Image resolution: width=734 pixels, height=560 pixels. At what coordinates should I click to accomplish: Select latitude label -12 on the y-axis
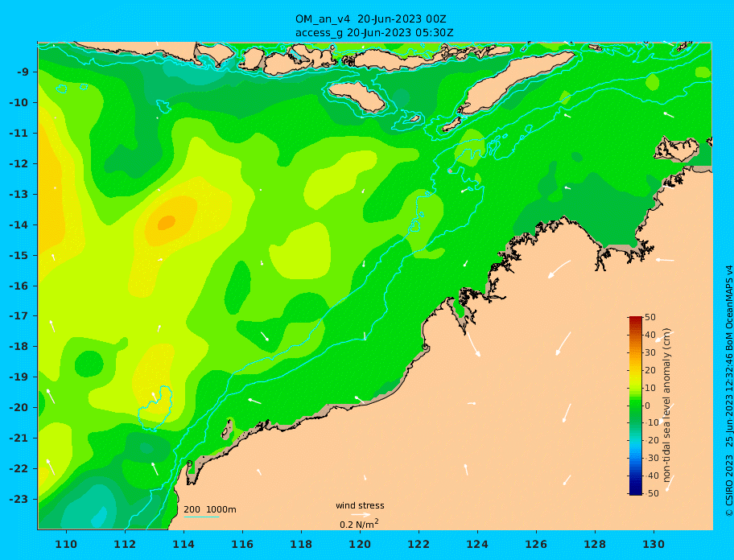coord(21,164)
